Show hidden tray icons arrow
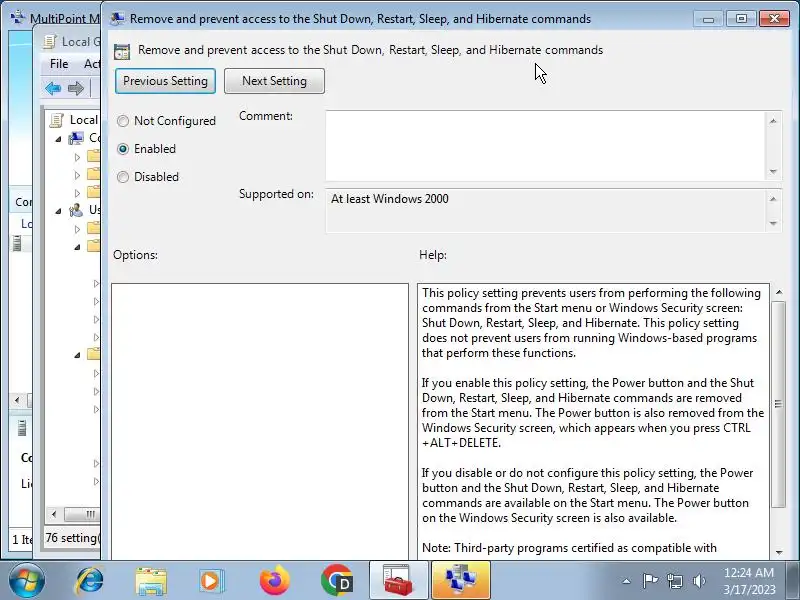800x600 pixels. [627, 581]
